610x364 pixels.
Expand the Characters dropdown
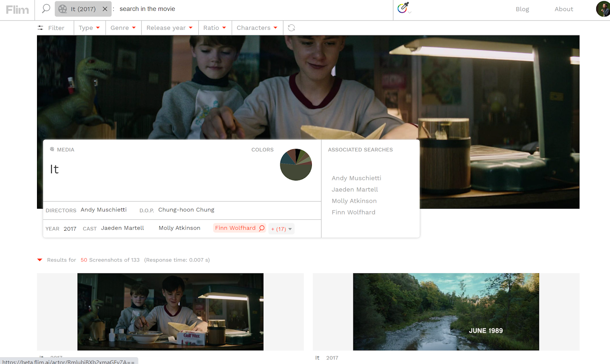(257, 28)
